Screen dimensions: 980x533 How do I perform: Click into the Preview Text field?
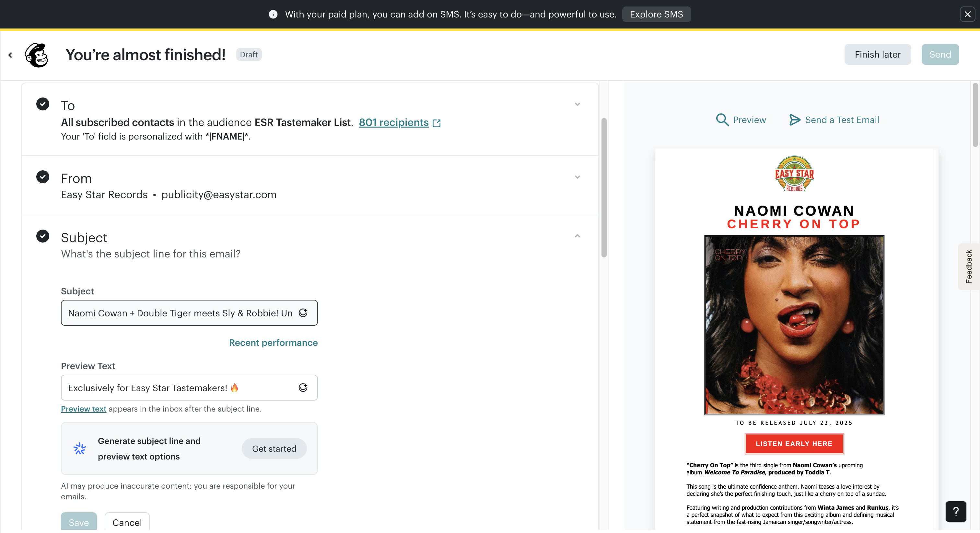pyautogui.click(x=189, y=388)
